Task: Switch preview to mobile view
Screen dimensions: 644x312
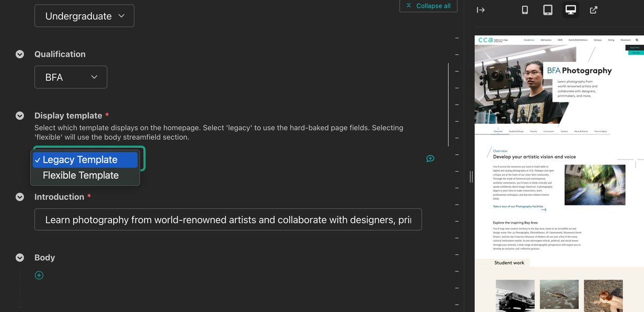Action: point(524,10)
